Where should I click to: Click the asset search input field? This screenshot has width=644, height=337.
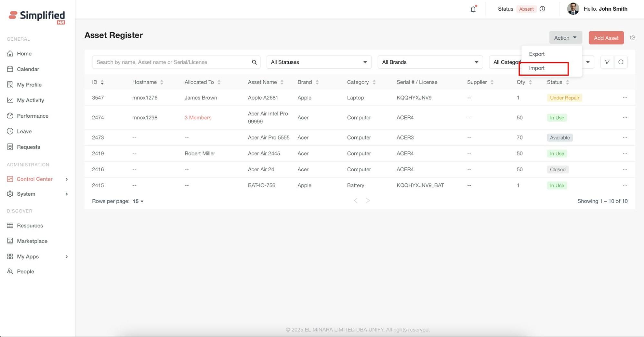(x=171, y=62)
